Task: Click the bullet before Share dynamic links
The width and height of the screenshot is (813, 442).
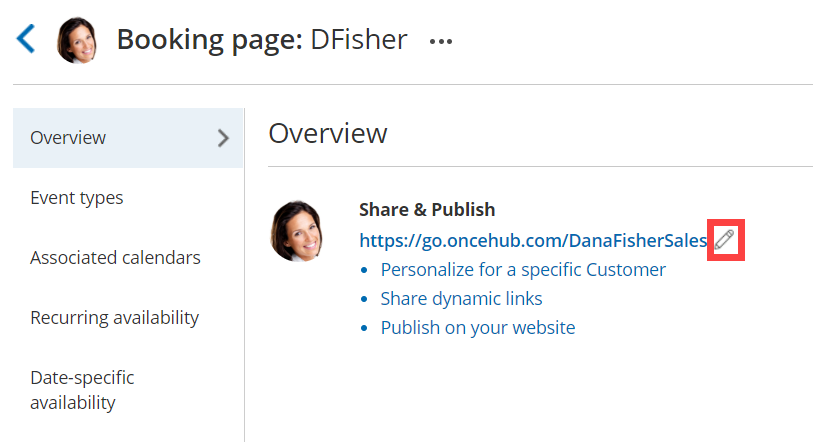Action: (x=366, y=299)
